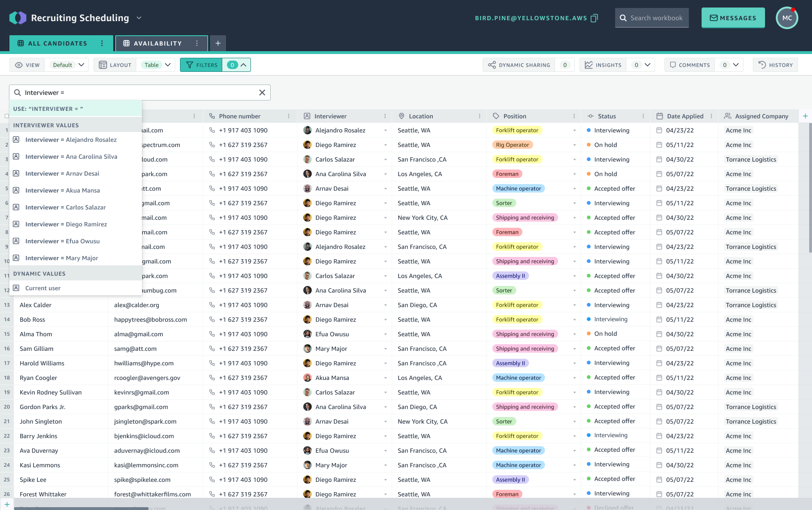Switch to the Availability tab
812x510 pixels.
(x=157, y=43)
